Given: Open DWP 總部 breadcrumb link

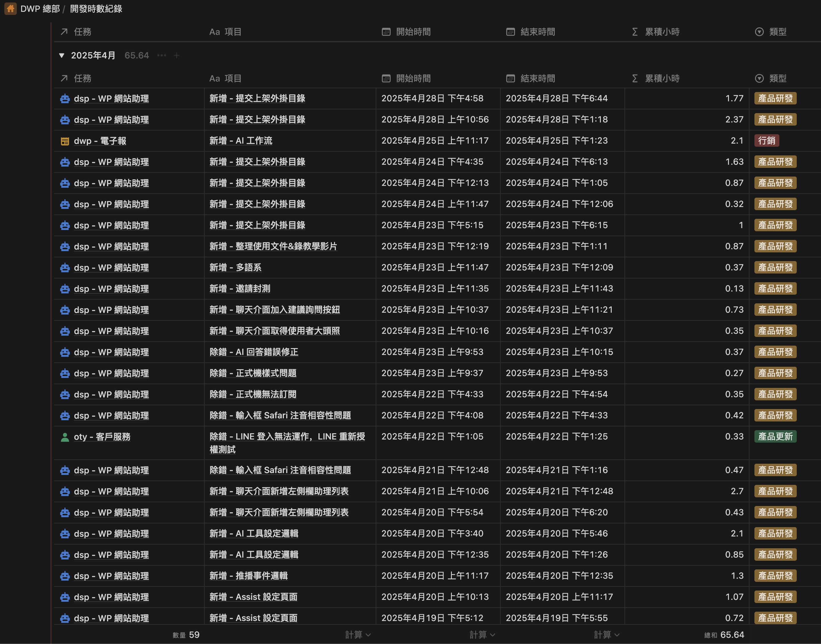Looking at the screenshot, I should point(40,9).
